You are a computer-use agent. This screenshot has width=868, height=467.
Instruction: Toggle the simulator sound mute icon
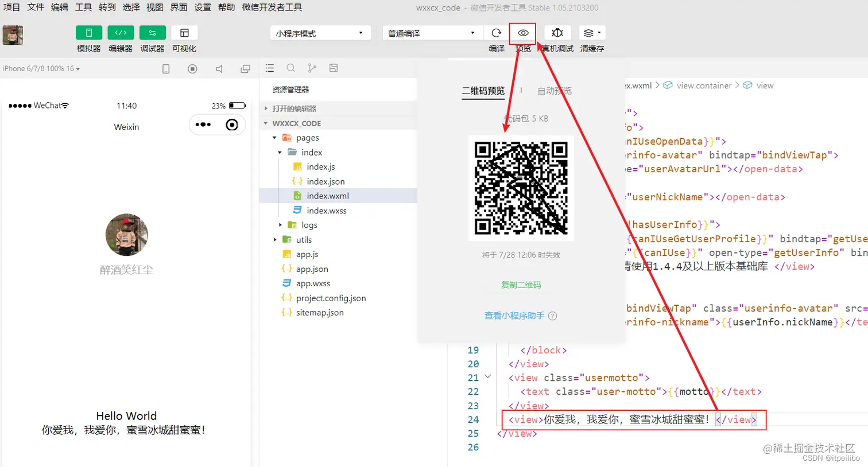tap(219, 69)
